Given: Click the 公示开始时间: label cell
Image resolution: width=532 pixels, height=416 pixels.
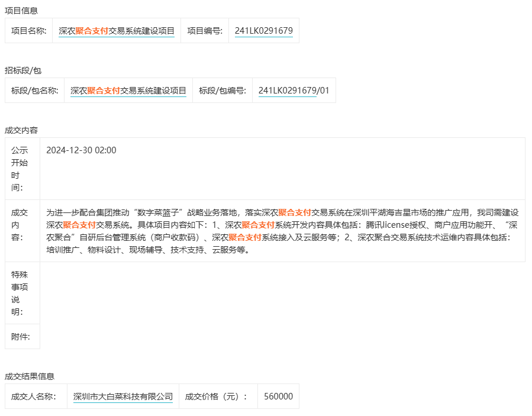Looking at the screenshot, I should point(22,169).
